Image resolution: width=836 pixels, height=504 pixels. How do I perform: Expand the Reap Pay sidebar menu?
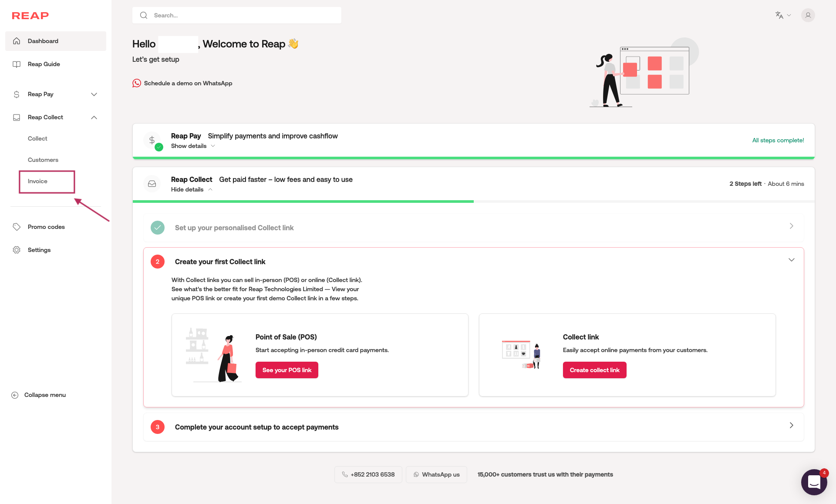pyautogui.click(x=94, y=94)
